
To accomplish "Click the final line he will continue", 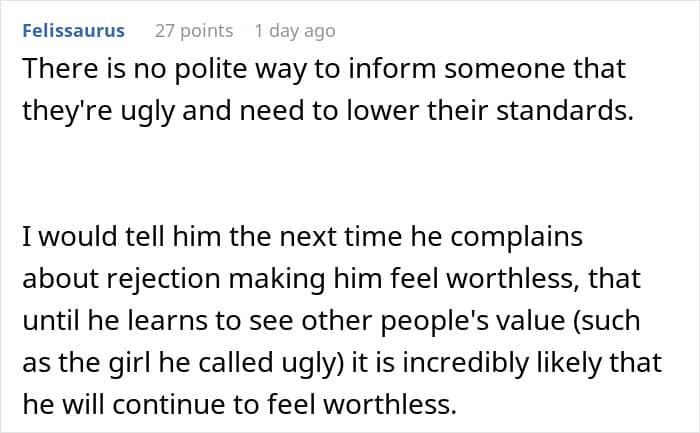I will pos(240,404).
